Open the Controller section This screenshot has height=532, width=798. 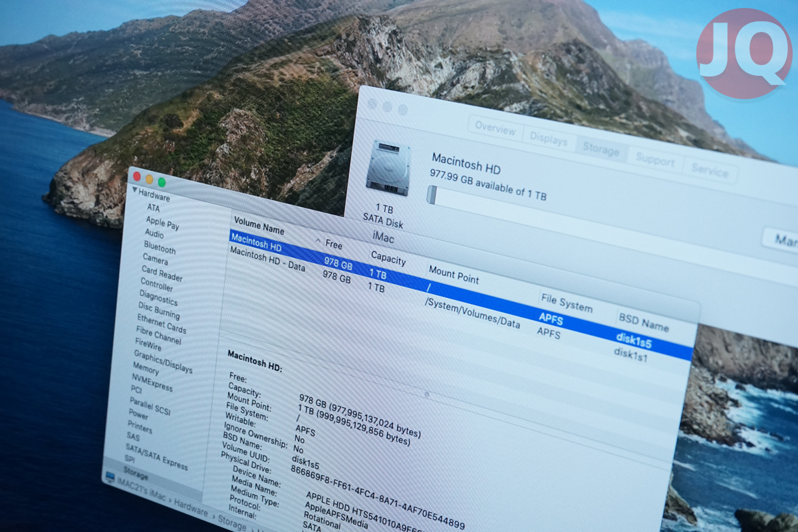157,285
